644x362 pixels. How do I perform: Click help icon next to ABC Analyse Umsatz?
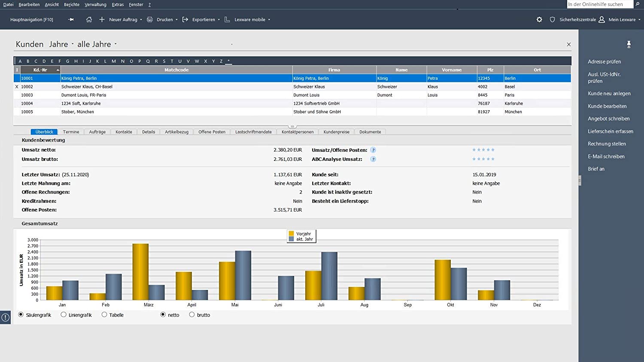(x=373, y=159)
